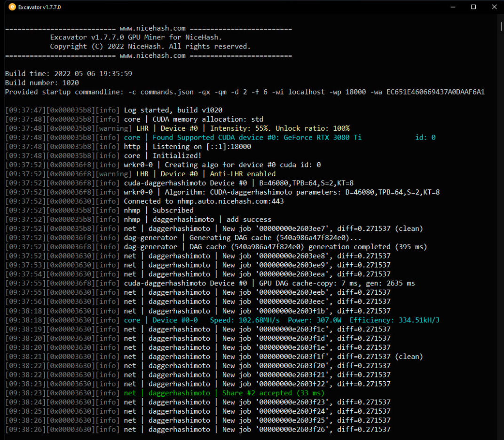Click the 'Creating algo for device #0' line
This screenshot has height=440, width=504.
click(163, 165)
